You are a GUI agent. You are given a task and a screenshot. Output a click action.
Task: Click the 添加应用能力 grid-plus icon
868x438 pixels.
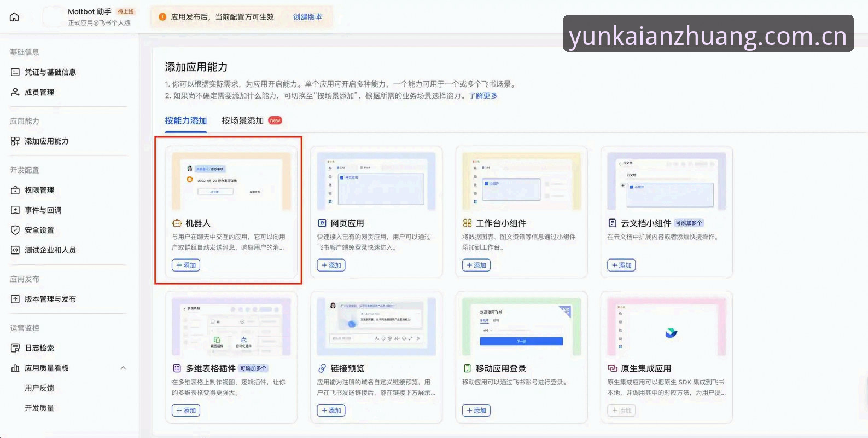point(15,141)
